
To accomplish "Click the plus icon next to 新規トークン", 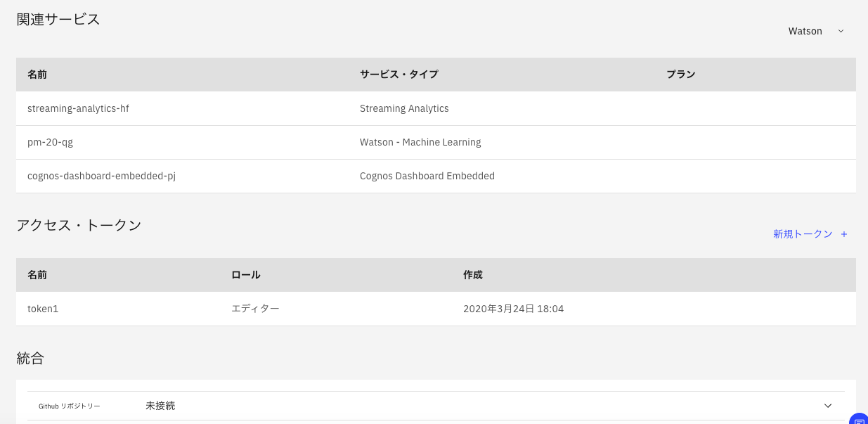I will [843, 233].
